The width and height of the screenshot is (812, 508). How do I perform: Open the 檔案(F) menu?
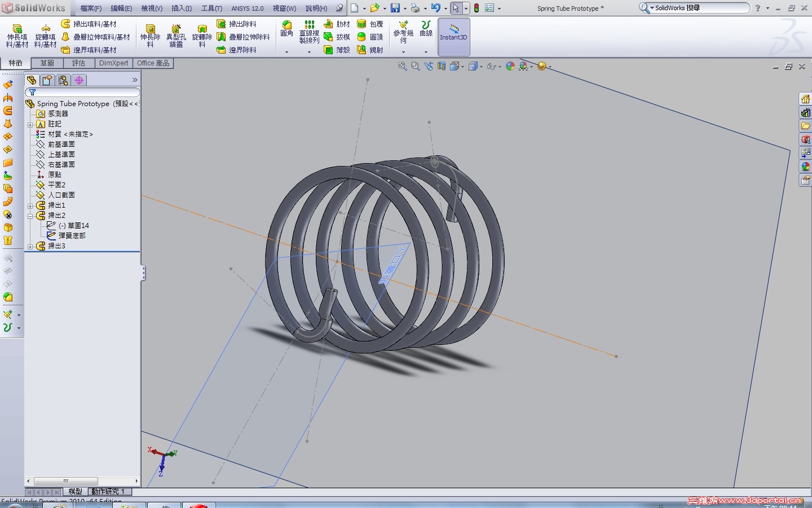pos(91,8)
